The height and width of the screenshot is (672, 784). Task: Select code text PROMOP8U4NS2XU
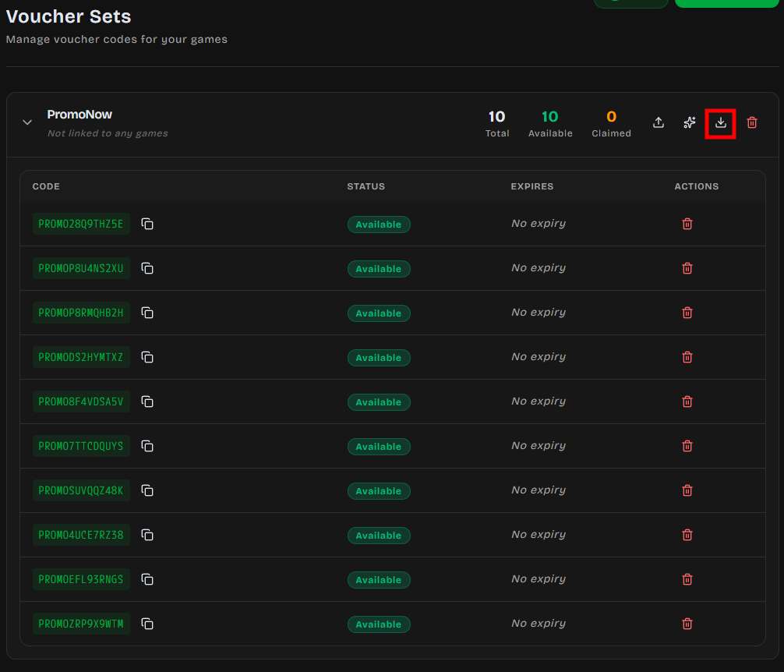[x=81, y=268]
